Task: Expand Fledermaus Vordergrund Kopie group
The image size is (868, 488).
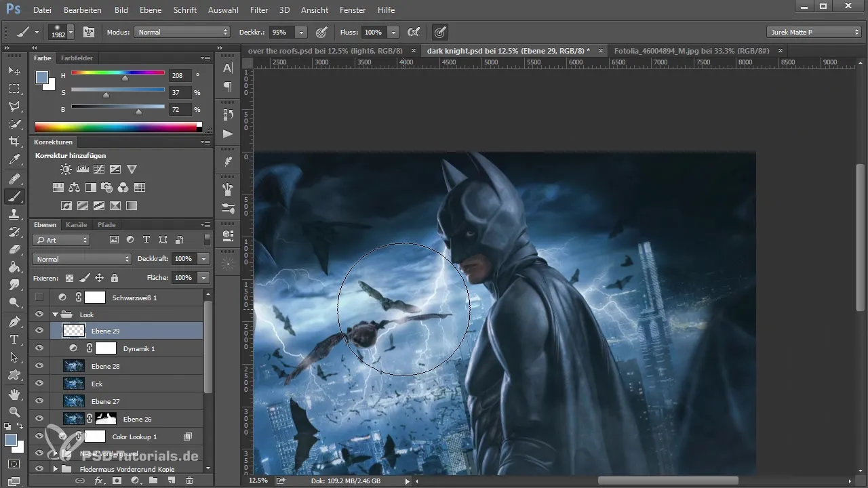Action: click(x=56, y=468)
